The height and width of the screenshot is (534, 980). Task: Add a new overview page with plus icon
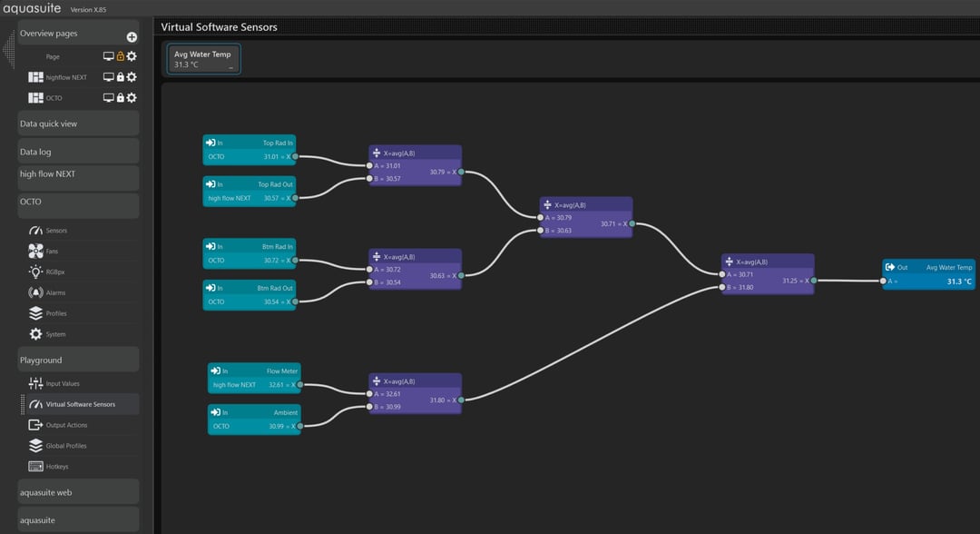[132, 37]
